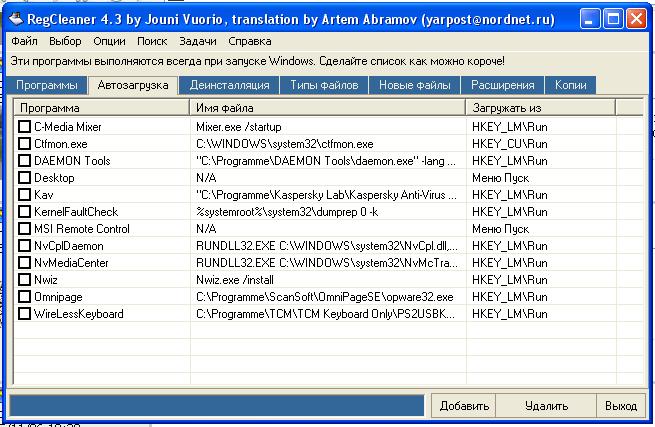This screenshot has height=427, width=655.
Task: Click the blue progress bar at bottom
Action: tap(217, 405)
